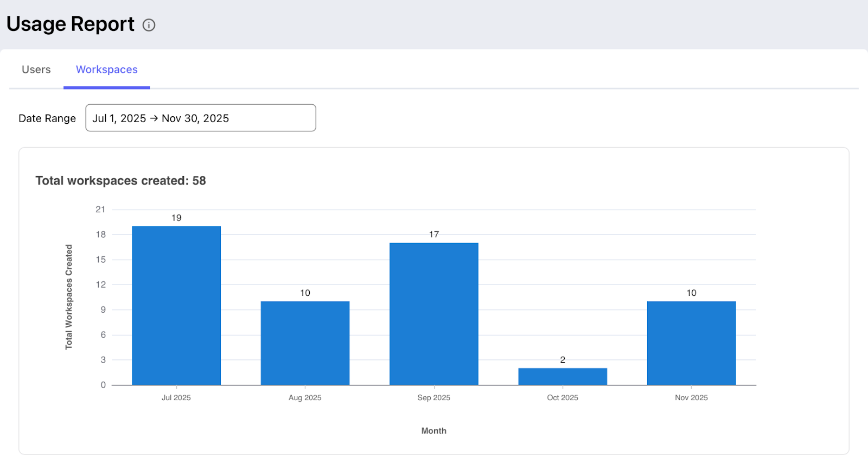The height and width of the screenshot is (468, 868).
Task: Click the info icon beside Usage Report
Action: click(x=149, y=25)
